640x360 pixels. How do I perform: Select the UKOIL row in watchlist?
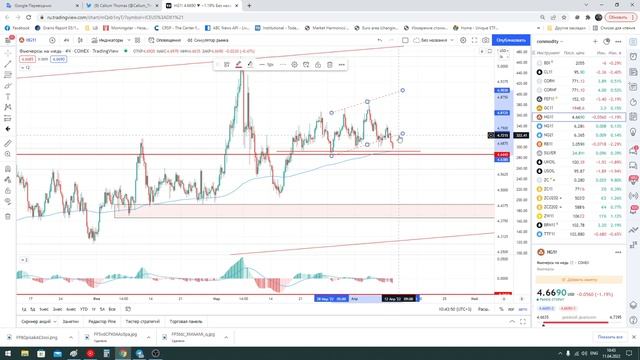point(579,162)
